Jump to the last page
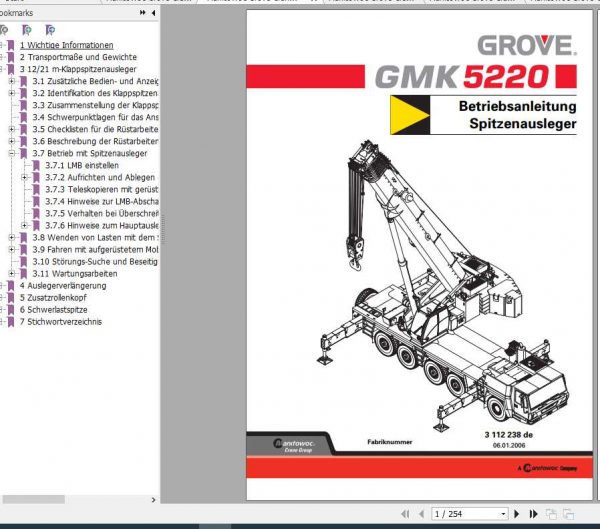The width and height of the screenshot is (600, 529). (x=533, y=514)
